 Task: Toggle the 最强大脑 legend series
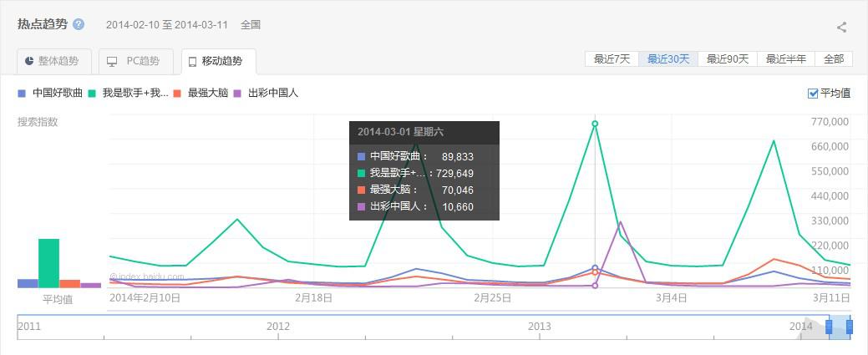[x=201, y=93]
